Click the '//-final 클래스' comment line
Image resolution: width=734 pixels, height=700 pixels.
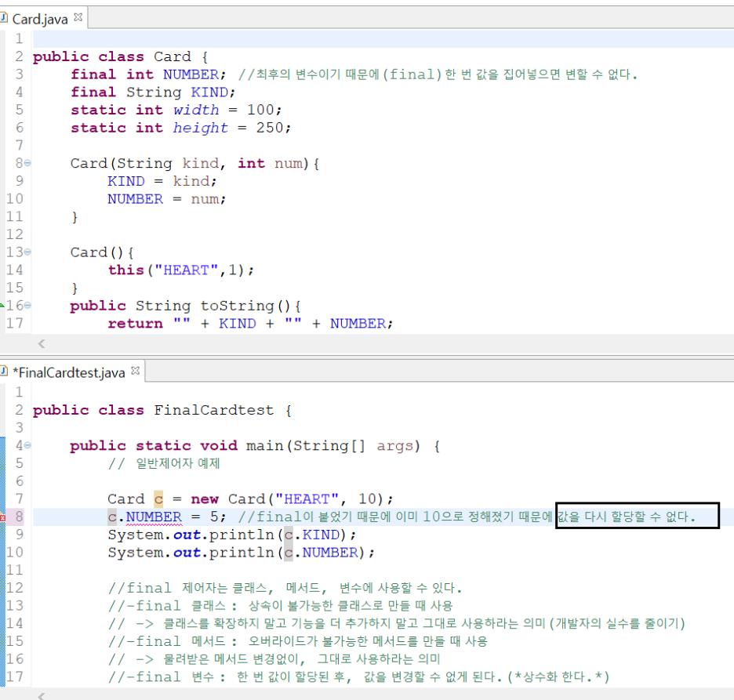[x=281, y=606]
